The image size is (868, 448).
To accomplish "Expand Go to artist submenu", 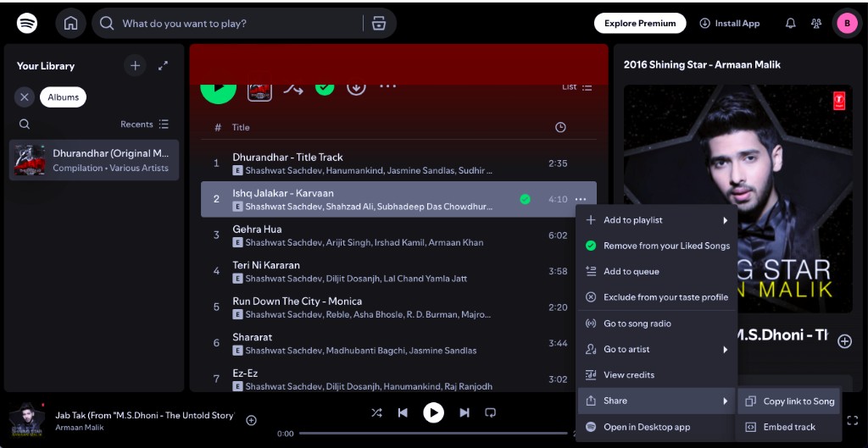I will [657, 349].
